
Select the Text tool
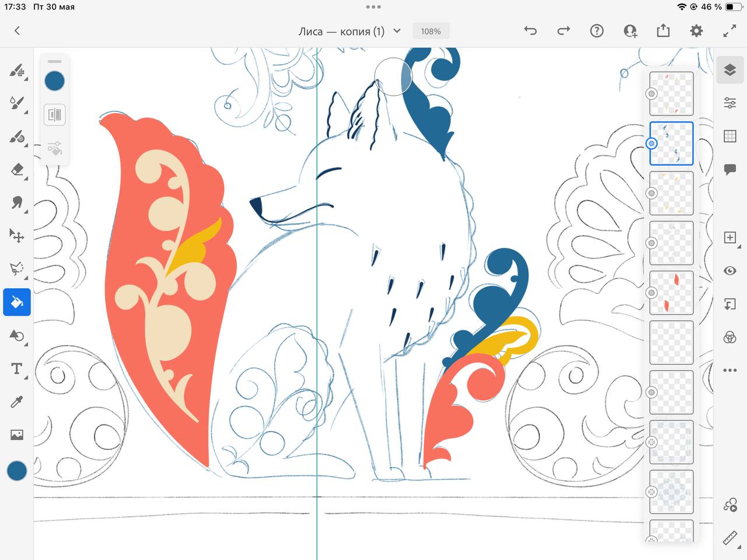17,369
